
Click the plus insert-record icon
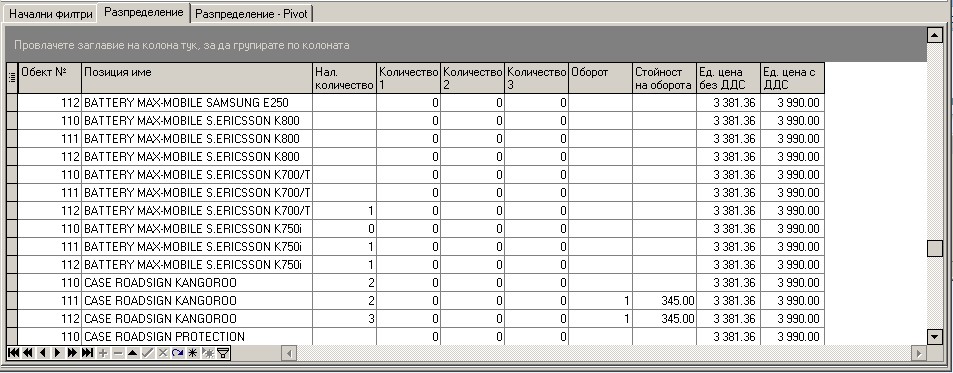103,352
